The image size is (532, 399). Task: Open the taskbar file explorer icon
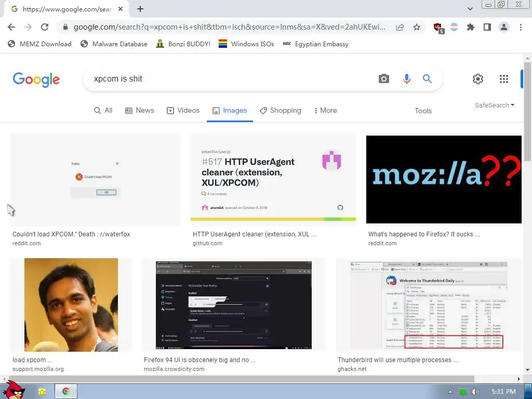pos(42,392)
